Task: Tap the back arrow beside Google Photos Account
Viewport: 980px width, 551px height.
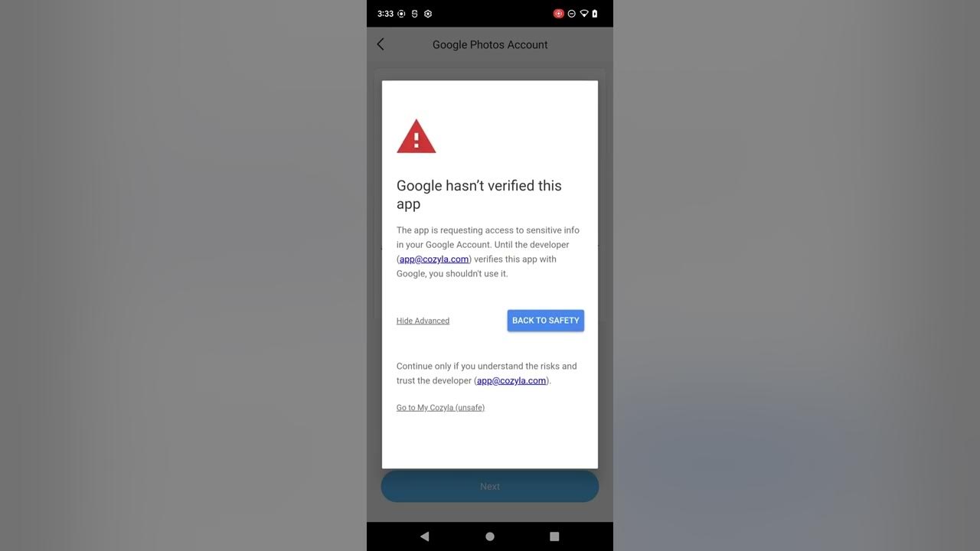Action: point(381,44)
